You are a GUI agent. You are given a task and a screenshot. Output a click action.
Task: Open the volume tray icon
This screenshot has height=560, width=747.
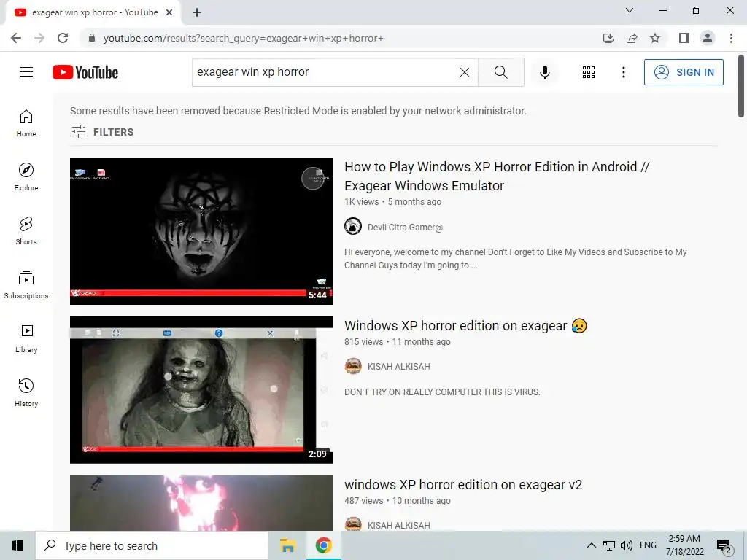(x=627, y=545)
